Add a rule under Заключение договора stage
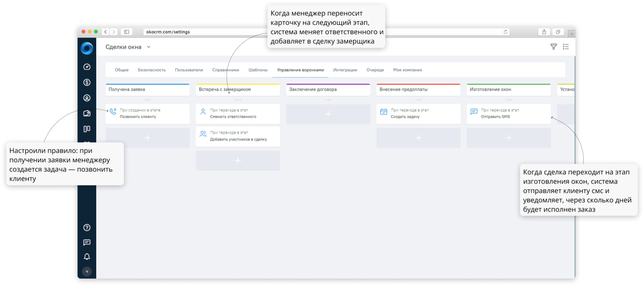This screenshot has width=644, height=286. pyautogui.click(x=328, y=114)
